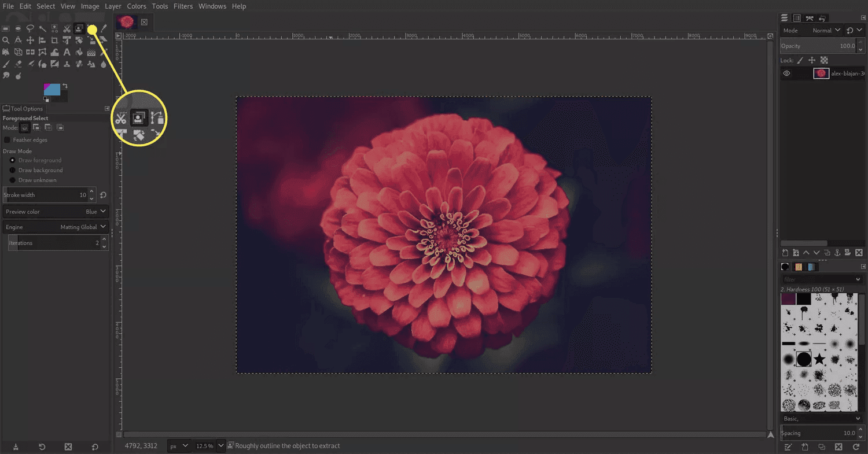The height and width of the screenshot is (454, 868).
Task: Select the Measure compass tool
Action: coord(18,40)
